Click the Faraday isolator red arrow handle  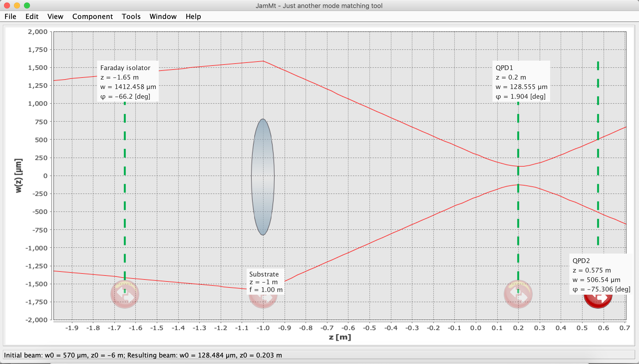click(125, 294)
